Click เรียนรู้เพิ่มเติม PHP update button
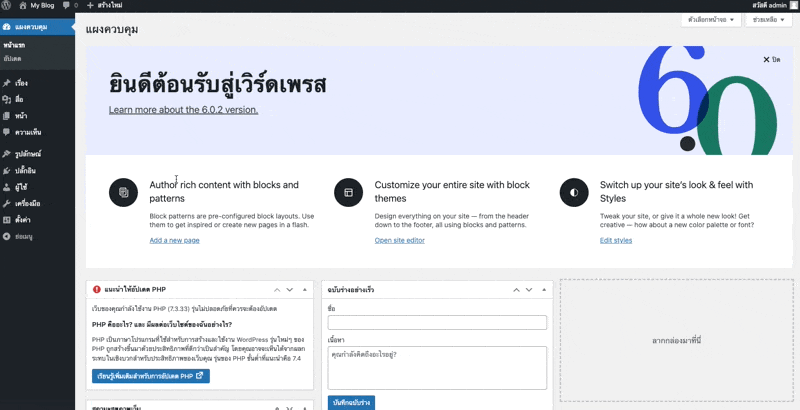The height and width of the screenshot is (410, 800). pos(151,376)
